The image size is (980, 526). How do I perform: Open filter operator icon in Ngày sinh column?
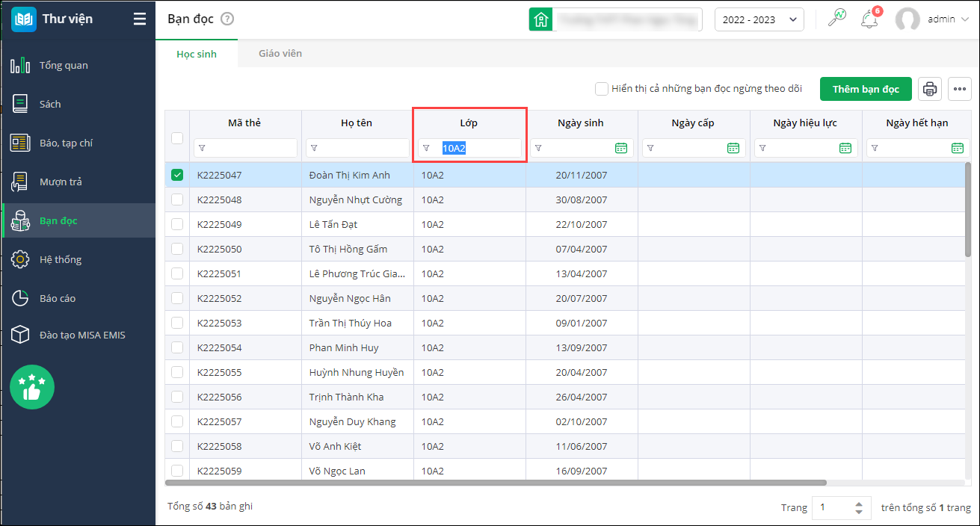538,148
